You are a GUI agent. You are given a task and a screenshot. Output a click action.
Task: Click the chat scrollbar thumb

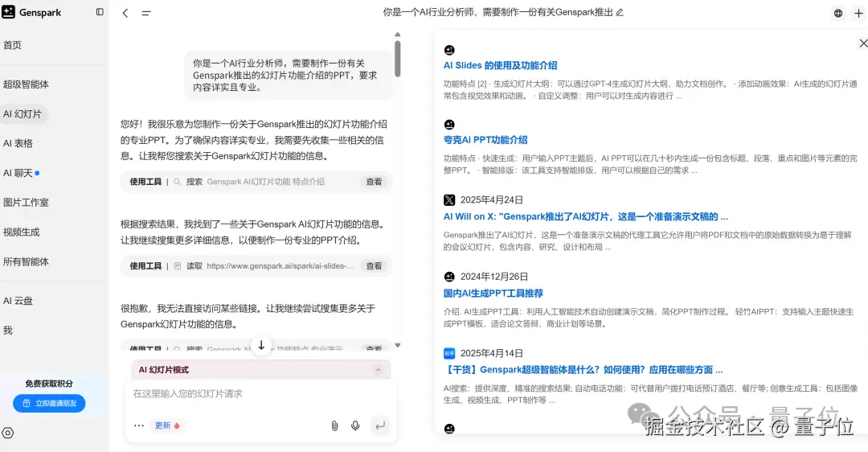[398, 59]
